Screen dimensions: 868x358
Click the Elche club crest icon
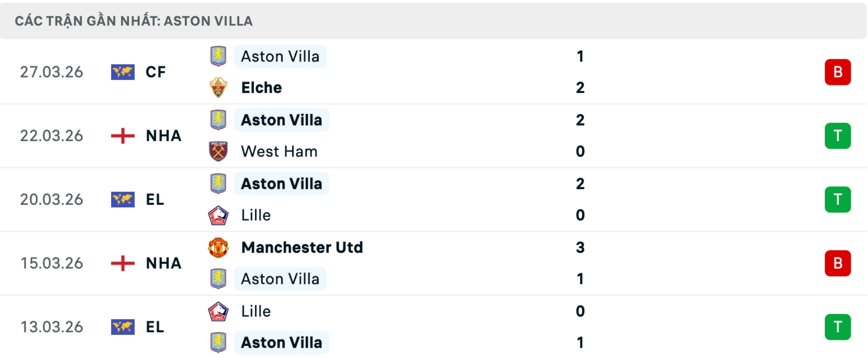point(218,88)
